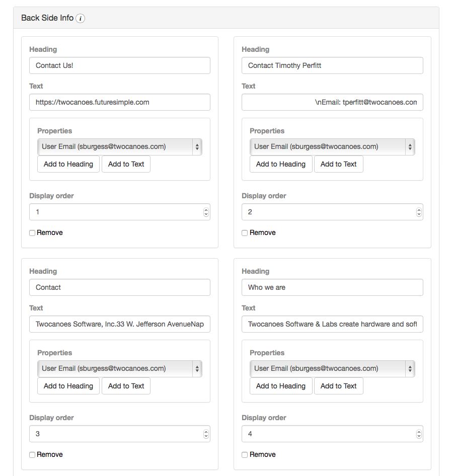The width and height of the screenshot is (452, 476).
Task: Enable Remove for the display order 3 card
Action: [32, 455]
